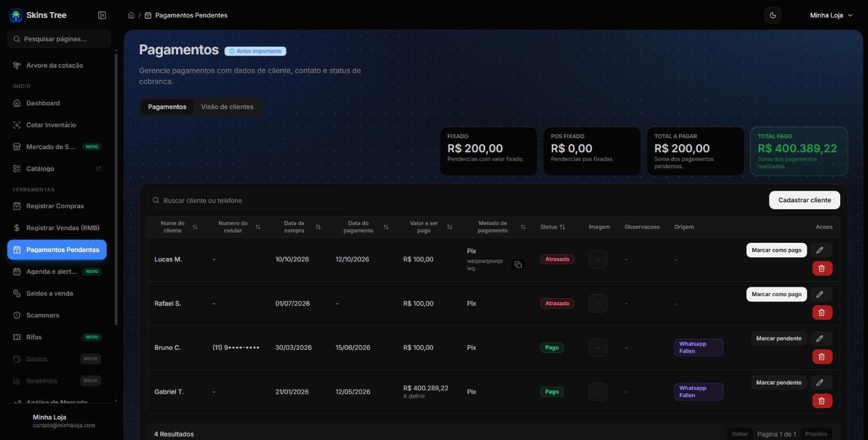Click the Mercado de S... store icon
The width and height of the screenshot is (868, 440).
point(17,147)
